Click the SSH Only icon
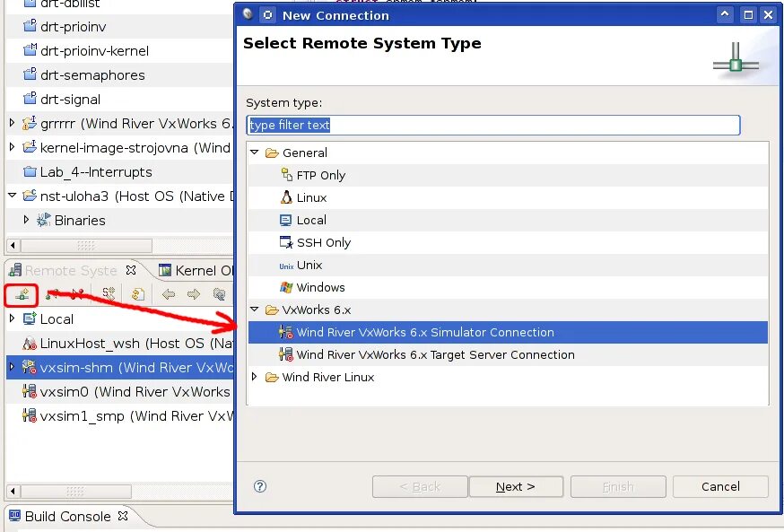784x532 pixels. [286, 242]
